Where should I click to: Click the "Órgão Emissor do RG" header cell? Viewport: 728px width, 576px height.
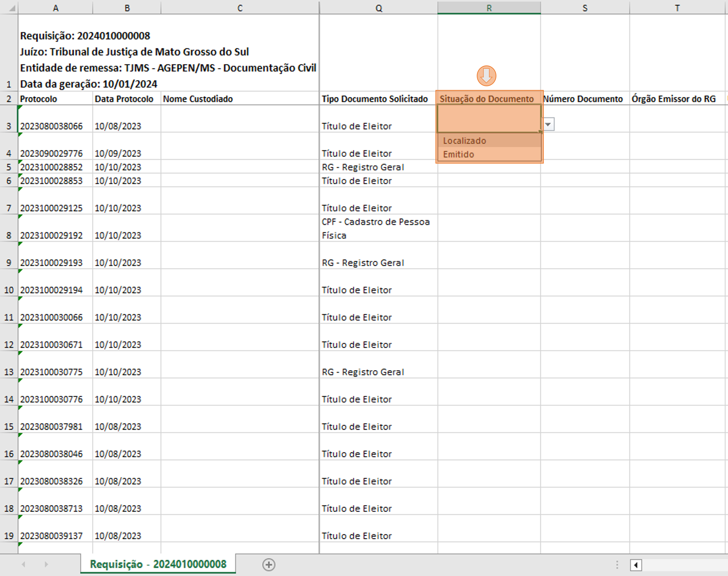677,98
